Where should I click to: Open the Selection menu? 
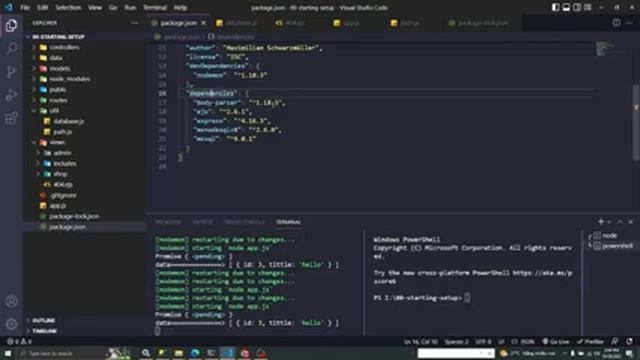68,7
